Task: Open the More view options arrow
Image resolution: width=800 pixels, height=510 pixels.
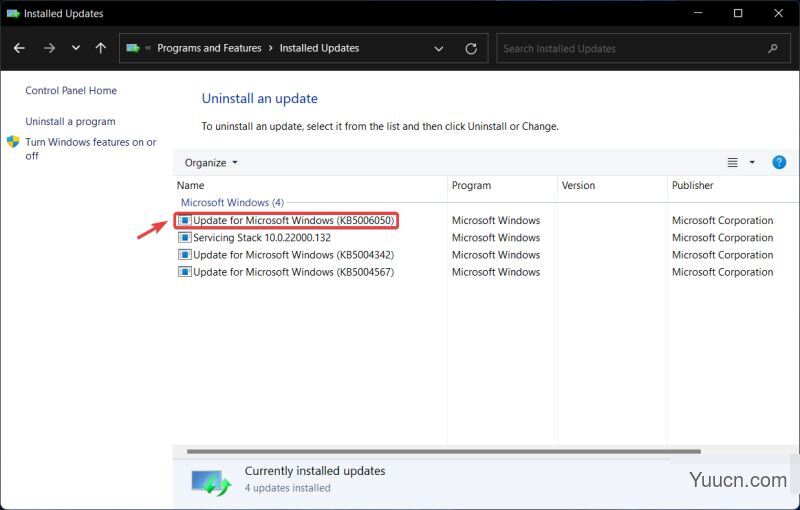Action: [x=752, y=163]
